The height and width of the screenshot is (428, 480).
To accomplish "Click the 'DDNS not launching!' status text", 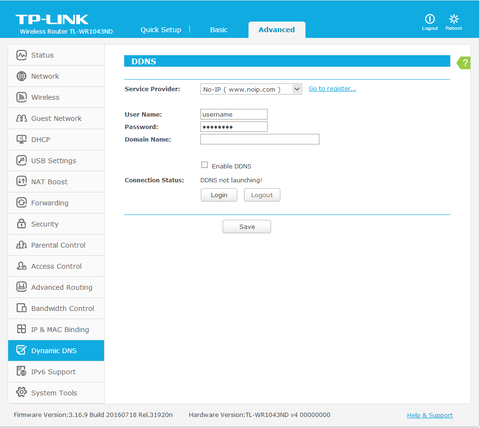I will [x=231, y=180].
